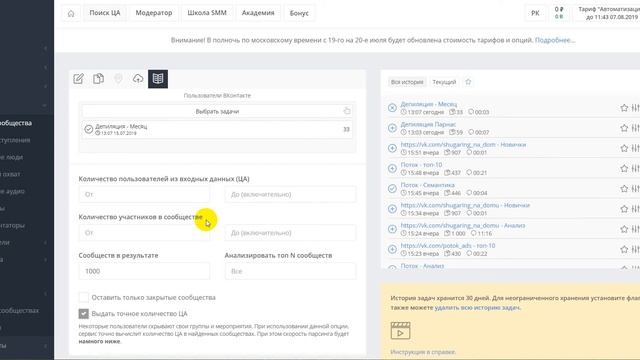Switch to Школа SMM tab
Screen dimensions: 640x360
(x=207, y=13)
